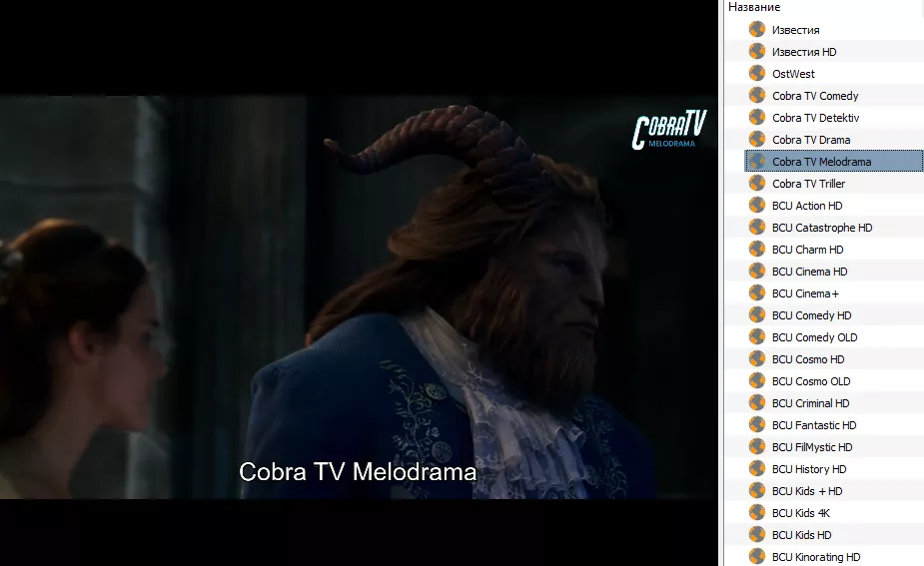Choose BCU Cosmo OLD in the list
Screen dimensions: 924x566
click(x=811, y=381)
